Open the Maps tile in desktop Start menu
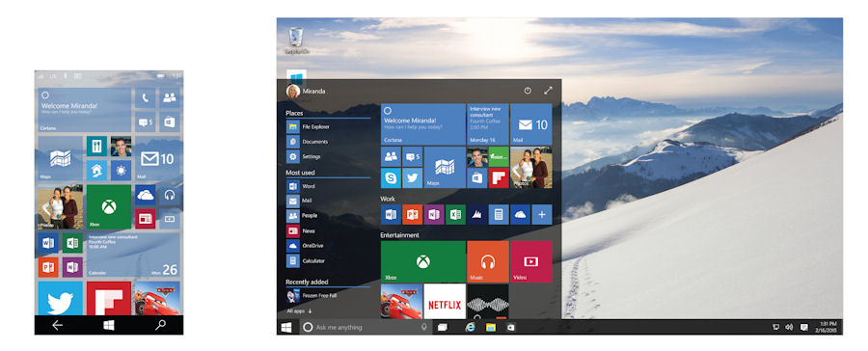Viewport: 868px width, 351px height. coord(445,167)
